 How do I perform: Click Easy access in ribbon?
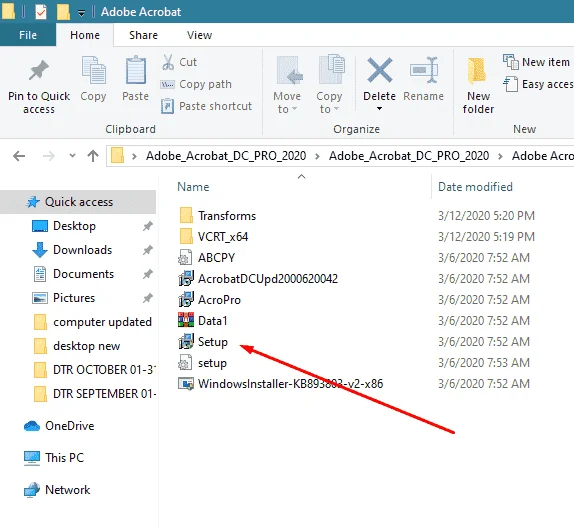538,84
